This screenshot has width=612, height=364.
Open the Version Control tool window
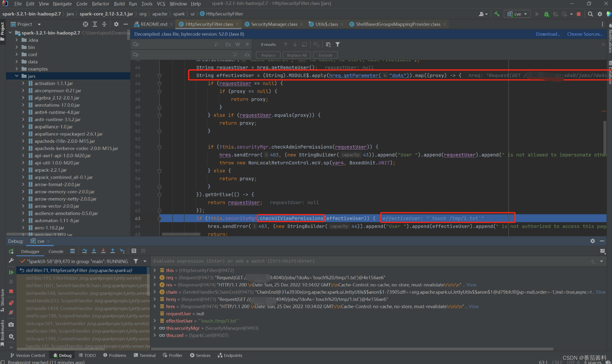tap(28, 355)
